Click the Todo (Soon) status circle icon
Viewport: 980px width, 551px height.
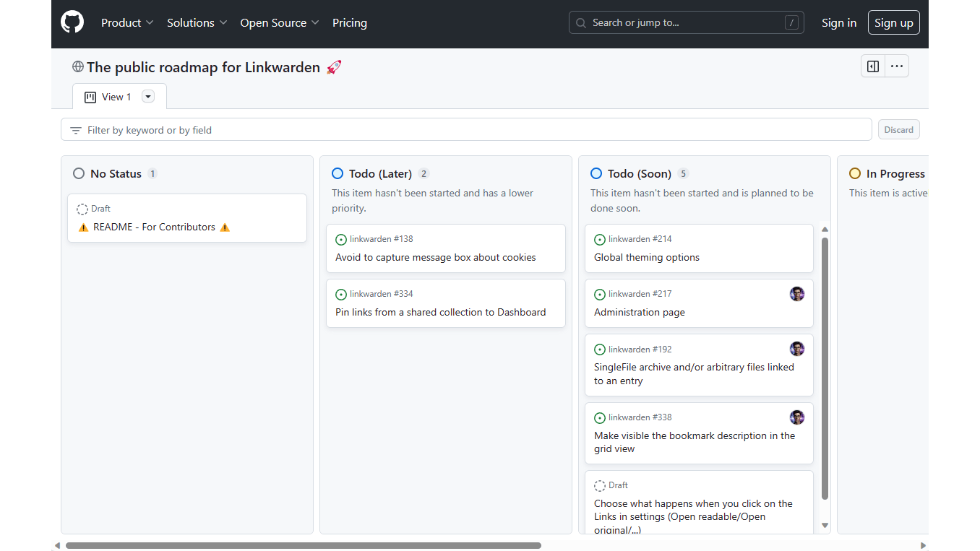click(596, 173)
